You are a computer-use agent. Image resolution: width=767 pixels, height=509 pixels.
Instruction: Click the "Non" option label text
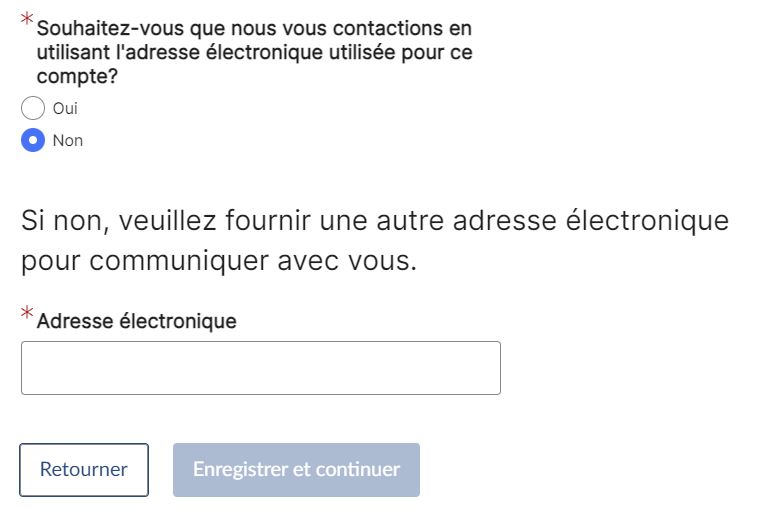pyautogui.click(x=68, y=140)
